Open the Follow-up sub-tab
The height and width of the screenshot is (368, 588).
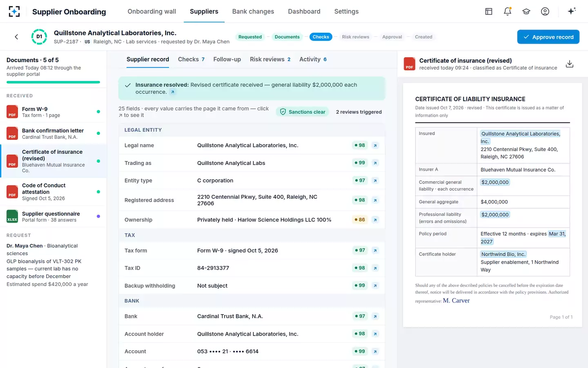(227, 59)
